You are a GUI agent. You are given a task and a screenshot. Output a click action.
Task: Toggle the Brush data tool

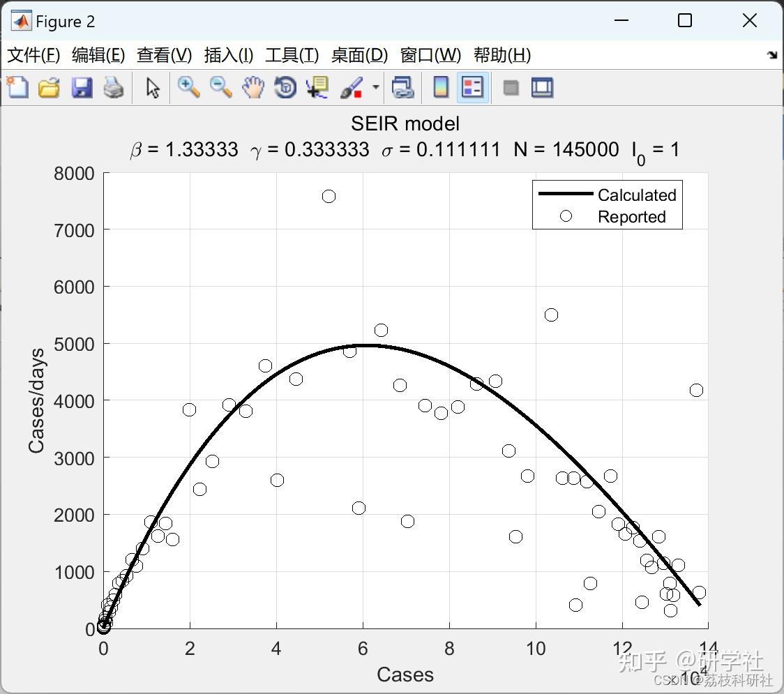click(352, 87)
